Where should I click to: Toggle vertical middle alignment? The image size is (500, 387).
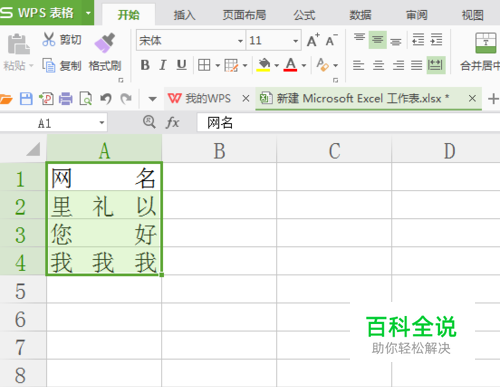click(x=377, y=40)
